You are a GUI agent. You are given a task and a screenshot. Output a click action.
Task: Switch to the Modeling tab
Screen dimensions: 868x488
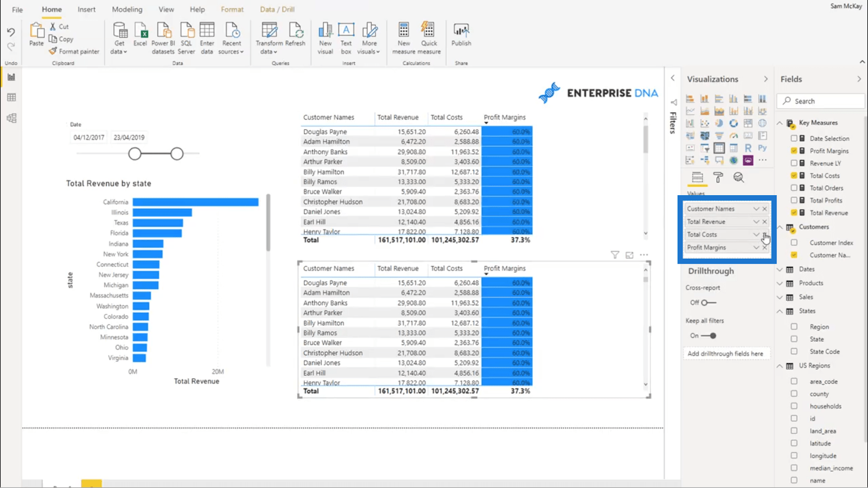click(x=127, y=10)
